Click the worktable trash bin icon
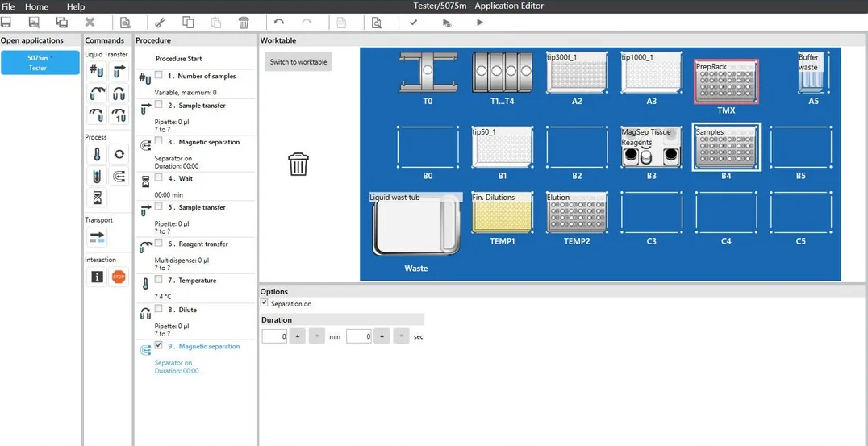 298,165
